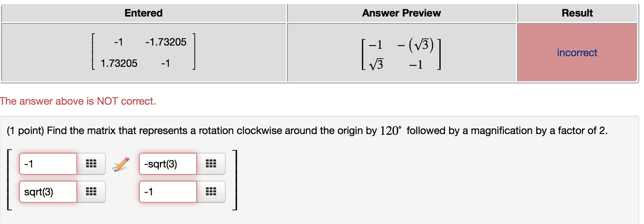Focus the -sqrt(3) input field

[168, 164]
